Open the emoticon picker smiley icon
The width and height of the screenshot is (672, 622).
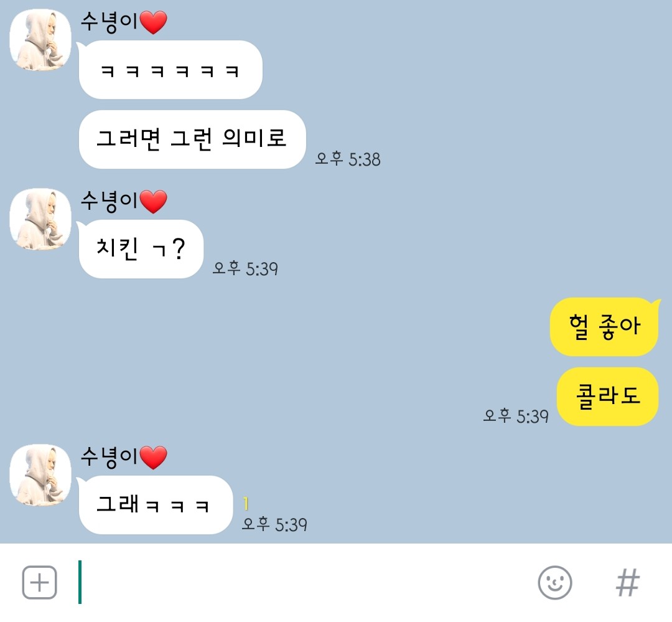click(x=554, y=582)
